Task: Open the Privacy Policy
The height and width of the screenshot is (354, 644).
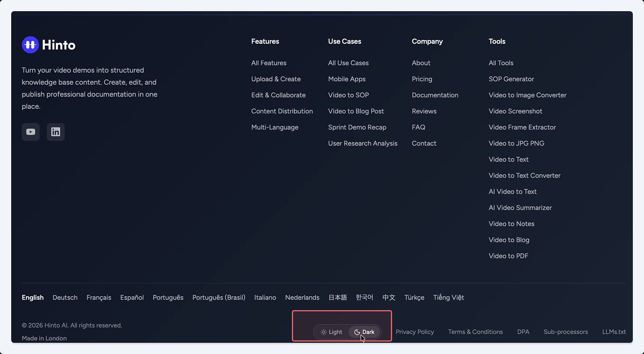Action: (415, 332)
